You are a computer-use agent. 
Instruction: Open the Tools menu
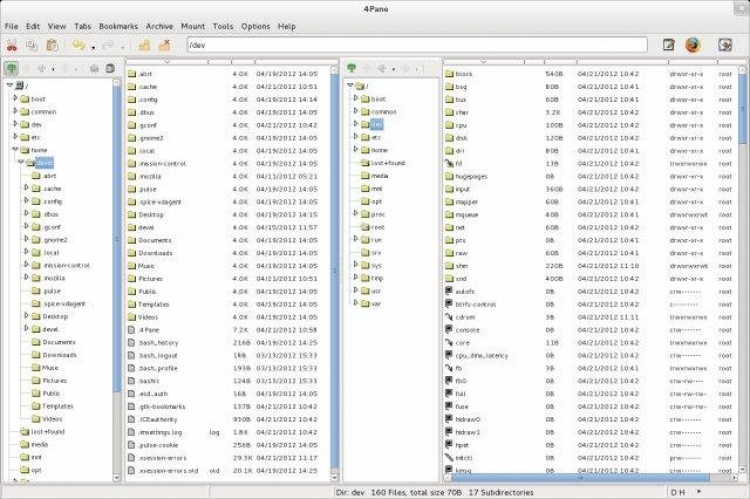[223, 26]
